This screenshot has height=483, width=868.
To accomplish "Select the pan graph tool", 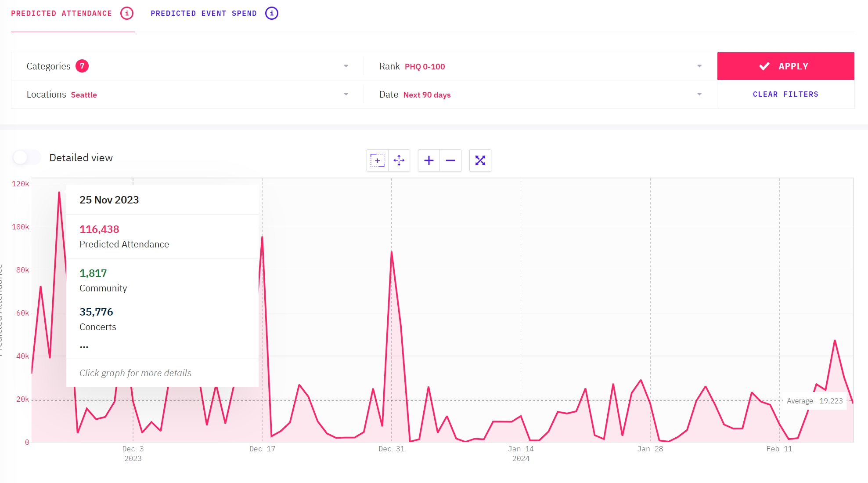I will (399, 160).
